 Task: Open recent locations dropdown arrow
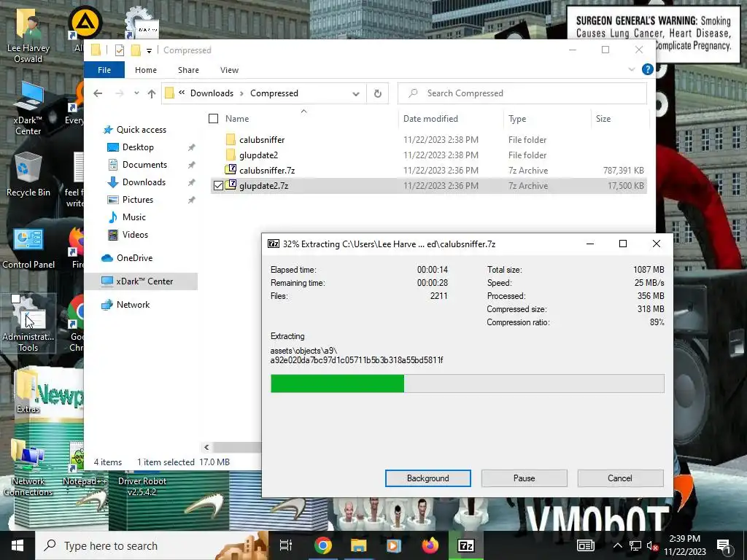[136, 93]
